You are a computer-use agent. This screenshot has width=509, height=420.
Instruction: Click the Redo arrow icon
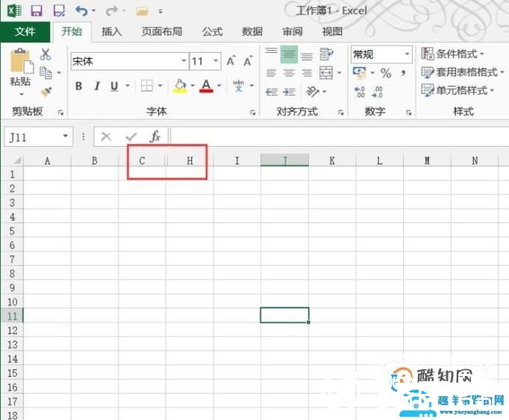pyautogui.click(x=111, y=11)
